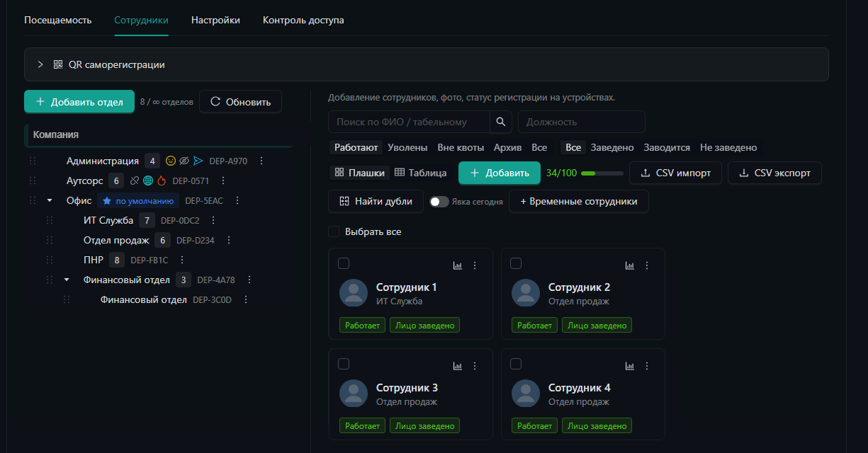Screen dimensions: 868x453
Task: Open more options for ПНР department
Action: pyautogui.click(x=182, y=260)
